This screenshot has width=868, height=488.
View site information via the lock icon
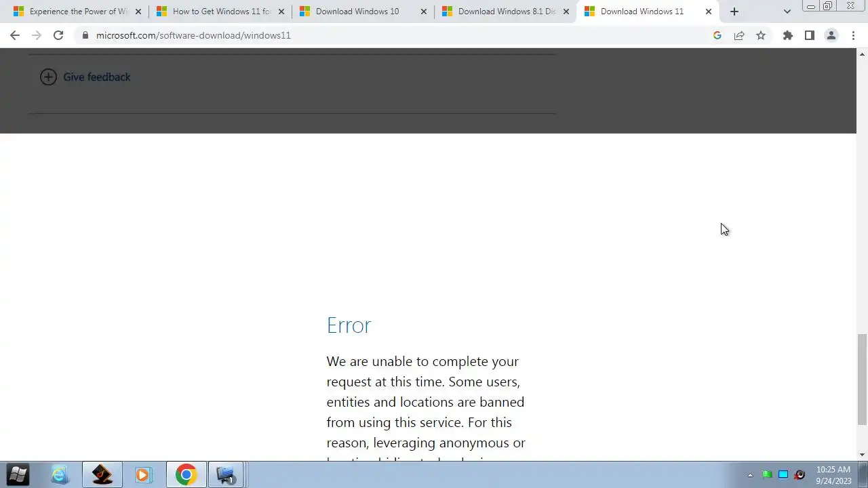(x=85, y=35)
